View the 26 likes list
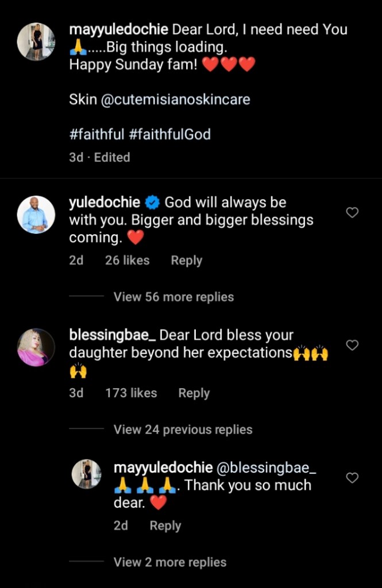The height and width of the screenshot is (588, 382). (x=127, y=260)
